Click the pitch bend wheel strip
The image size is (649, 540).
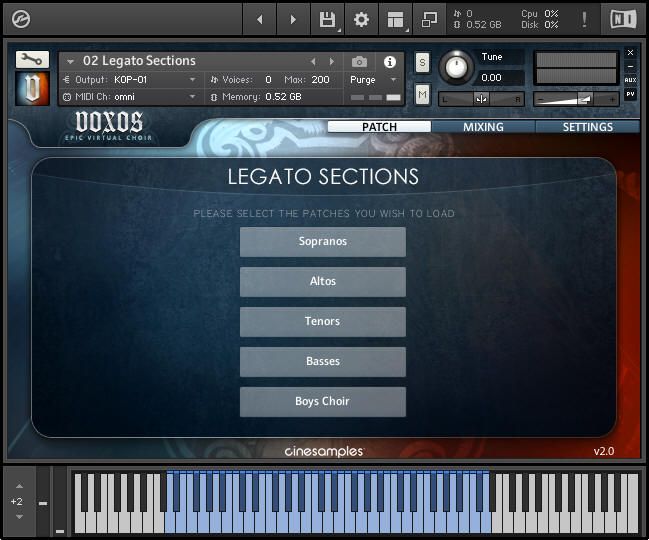pos(43,502)
